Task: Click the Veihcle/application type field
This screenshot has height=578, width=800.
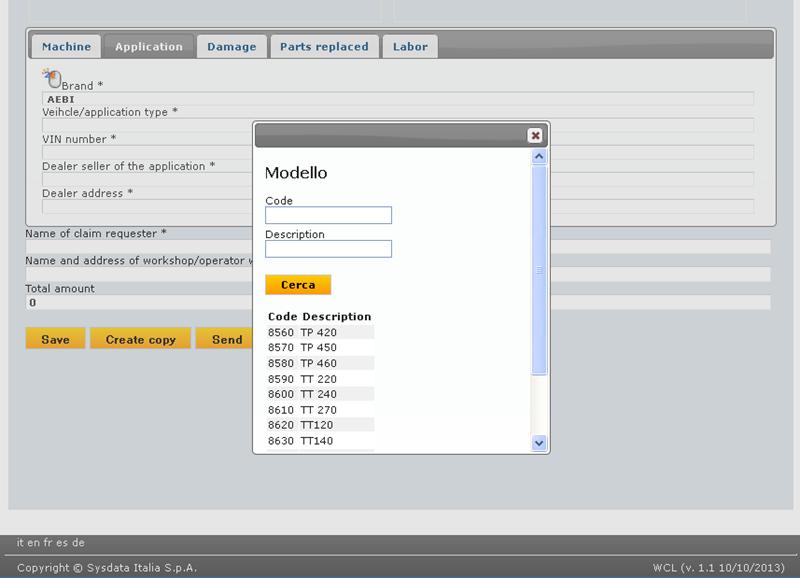Action: coord(398,125)
